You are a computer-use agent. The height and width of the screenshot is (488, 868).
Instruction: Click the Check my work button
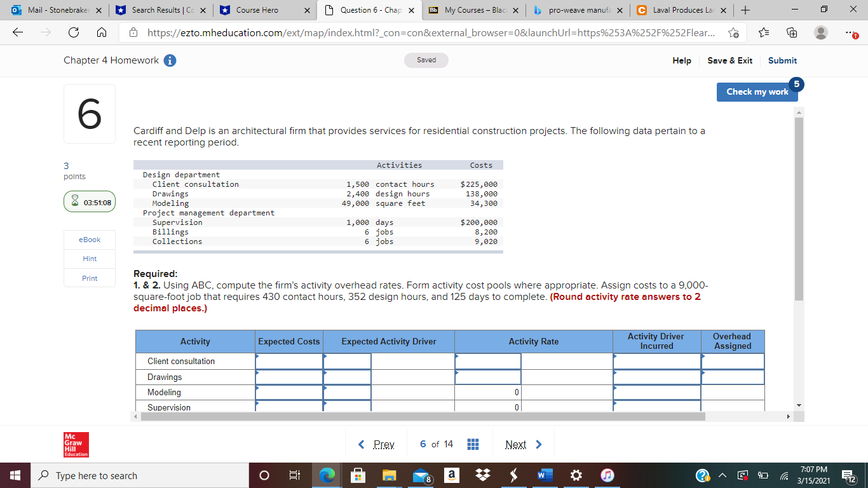pyautogui.click(x=757, y=91)
